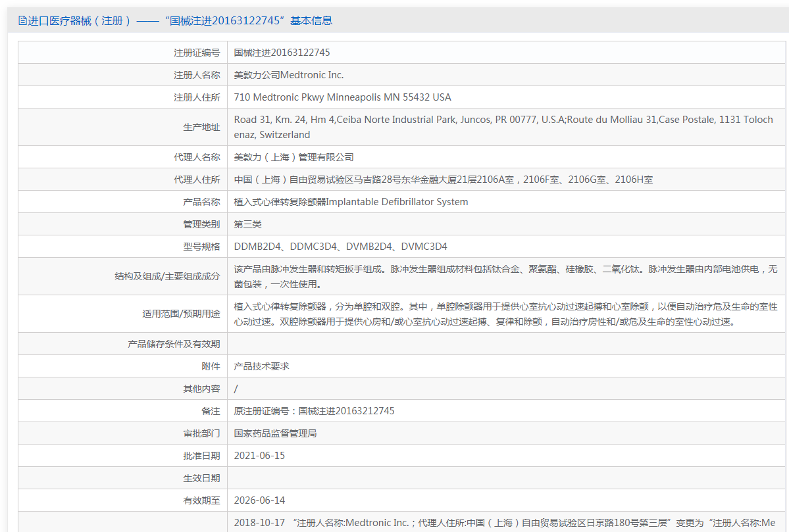The image size is (789, 532).
Task: Click the approving department 国家药品监督管理局
Action: point(275,433)
